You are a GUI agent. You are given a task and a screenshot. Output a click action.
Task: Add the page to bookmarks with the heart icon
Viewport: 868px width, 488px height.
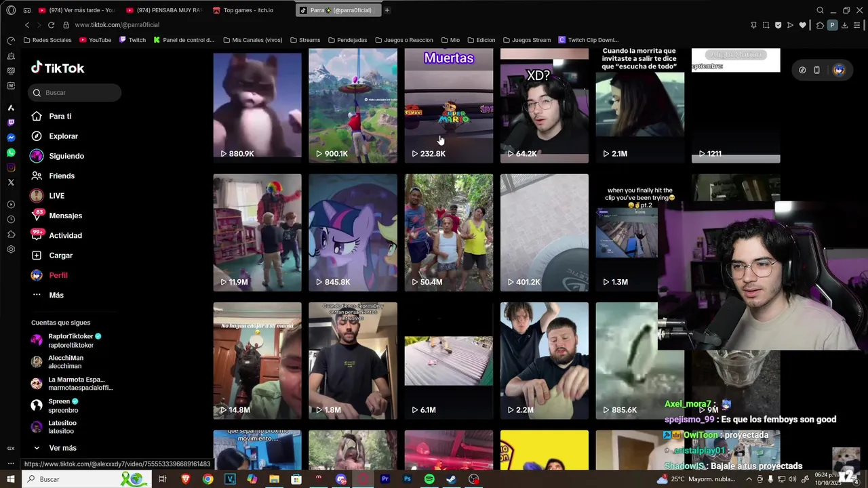[802, 25]
